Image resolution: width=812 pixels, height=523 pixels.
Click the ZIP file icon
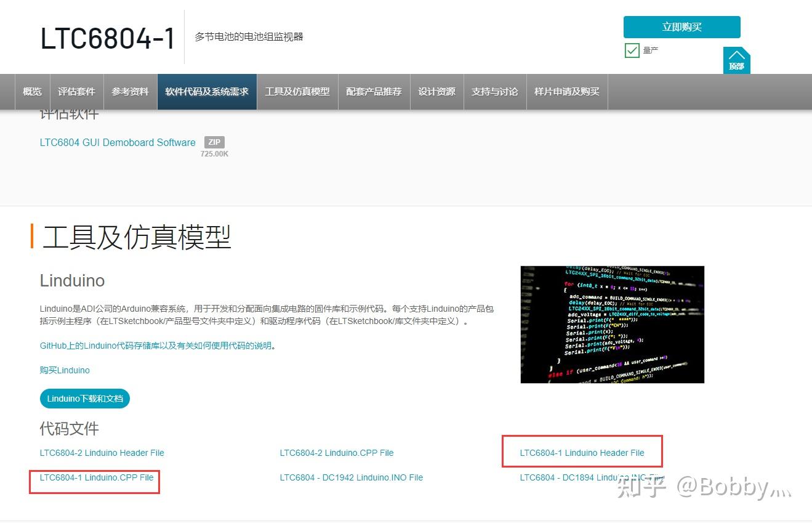click(214, 142)
